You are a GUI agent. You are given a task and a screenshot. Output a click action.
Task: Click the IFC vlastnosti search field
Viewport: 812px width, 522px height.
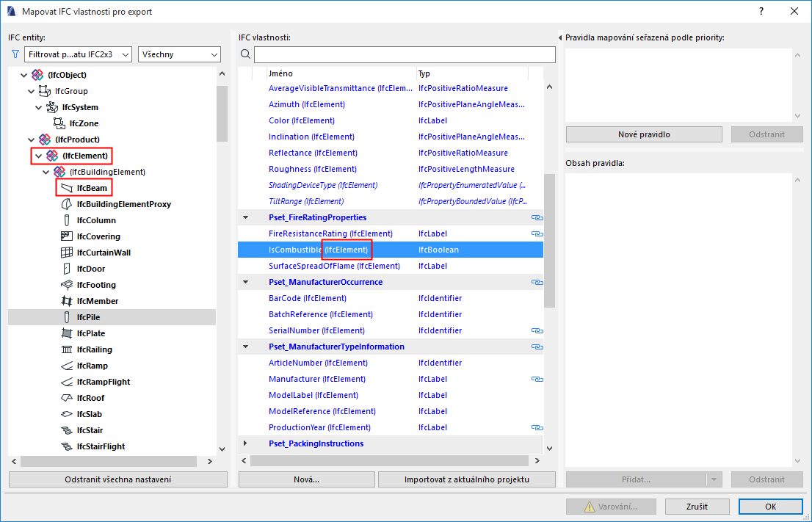click(405, 54)
